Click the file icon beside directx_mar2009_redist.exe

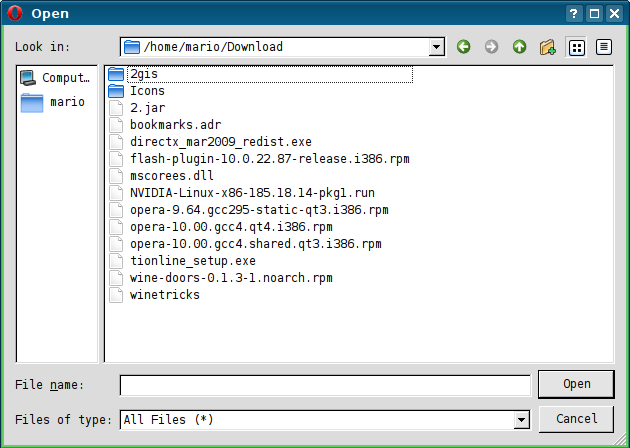[116, 141]
